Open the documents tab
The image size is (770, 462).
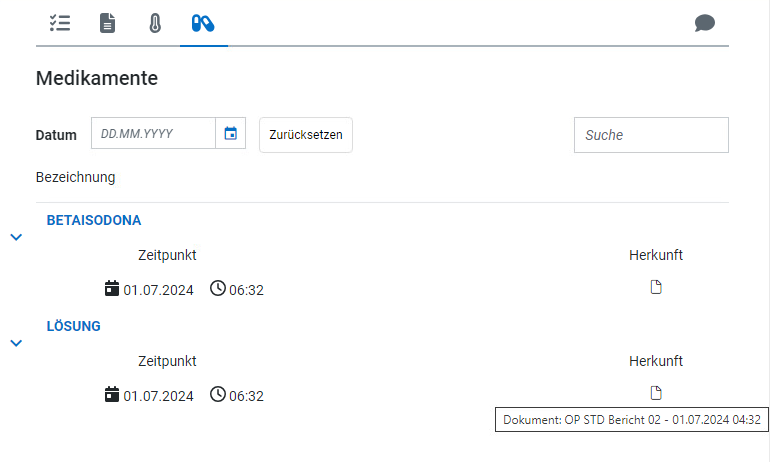107,23
